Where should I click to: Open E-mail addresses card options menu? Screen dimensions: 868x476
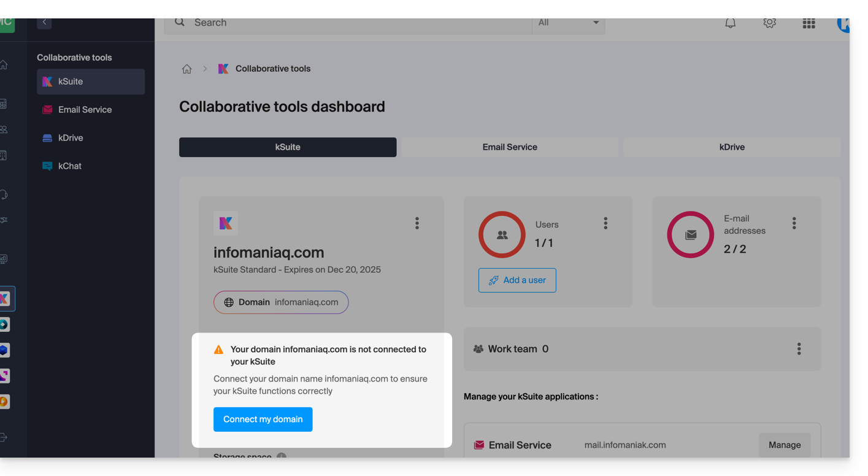[x=794, y=223]
